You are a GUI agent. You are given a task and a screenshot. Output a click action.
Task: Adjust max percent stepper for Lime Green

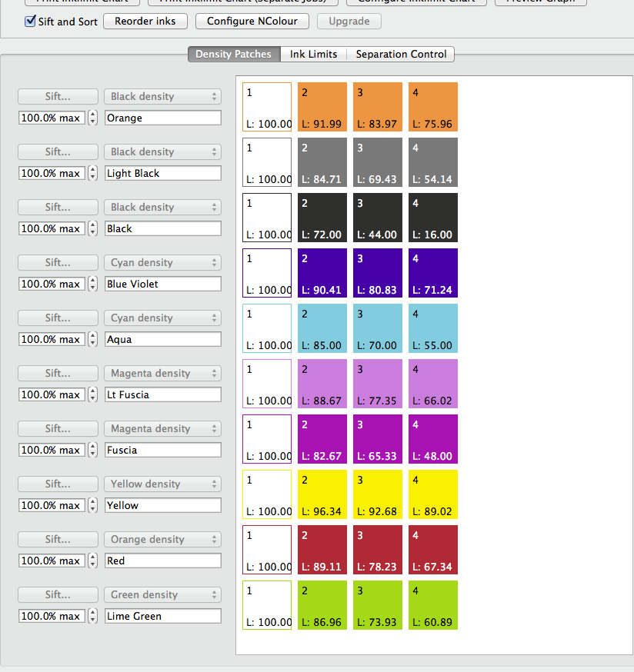pos(92,615)
